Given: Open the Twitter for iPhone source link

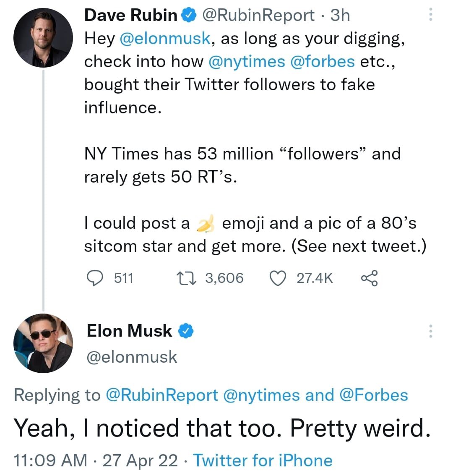Looking at the screenshot, I should coord(263,460).
